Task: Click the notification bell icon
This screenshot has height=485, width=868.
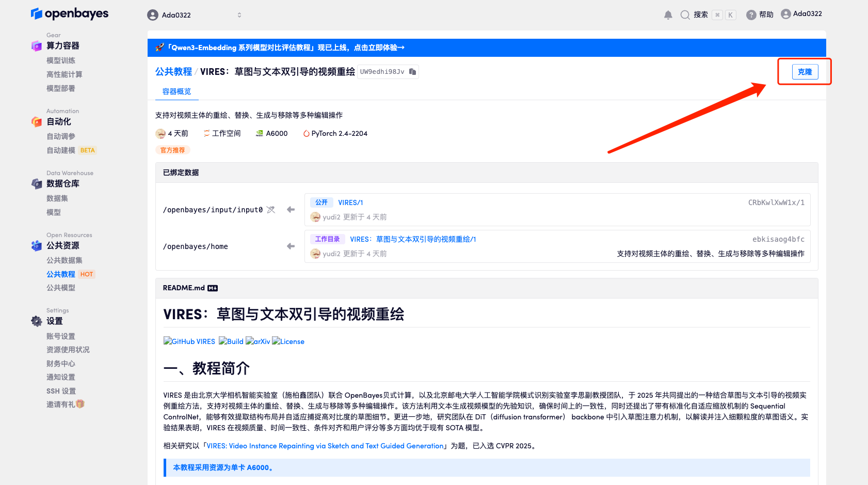Action: point(668,15)
